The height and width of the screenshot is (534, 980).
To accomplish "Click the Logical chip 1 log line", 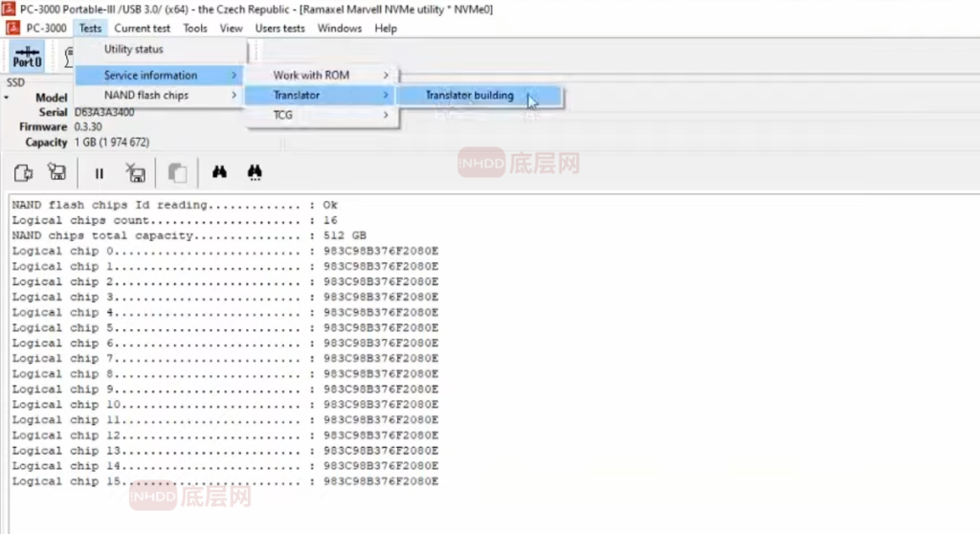I will click(225, 266).
